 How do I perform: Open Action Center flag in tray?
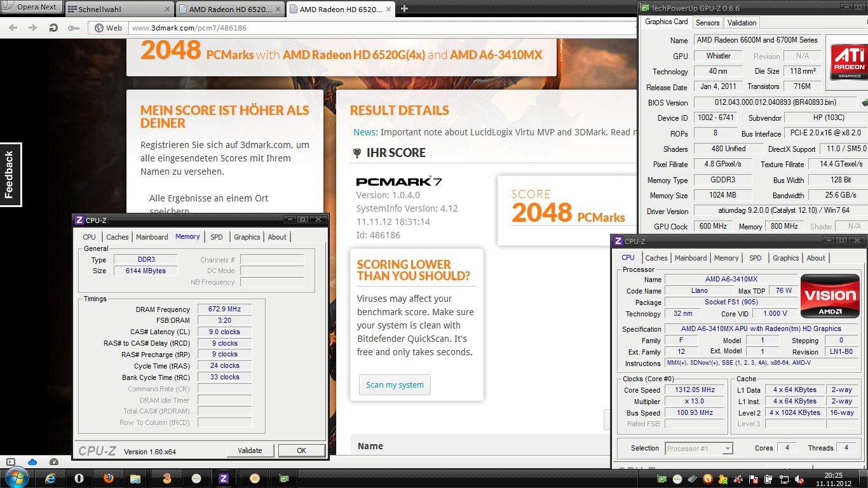[754, 478]
